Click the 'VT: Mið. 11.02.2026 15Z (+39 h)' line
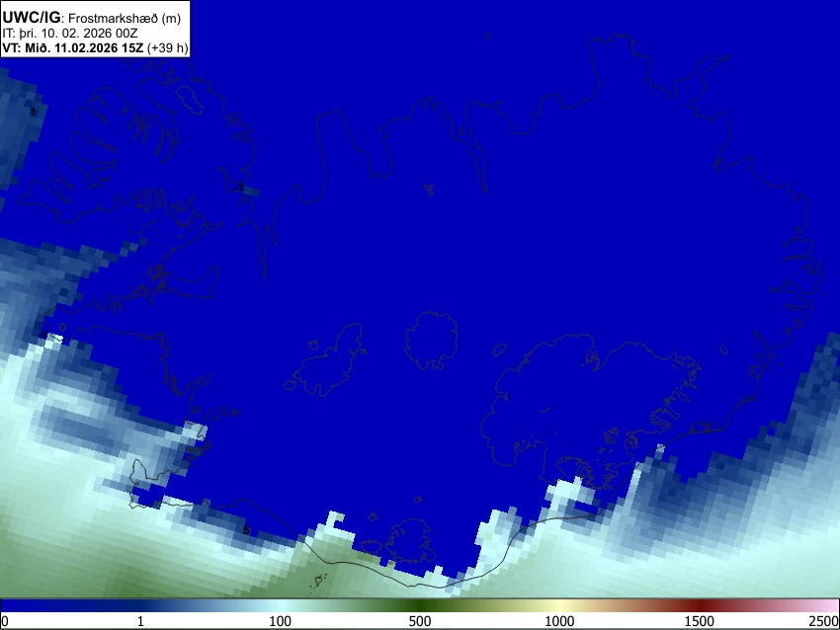 tap(95, 47)
